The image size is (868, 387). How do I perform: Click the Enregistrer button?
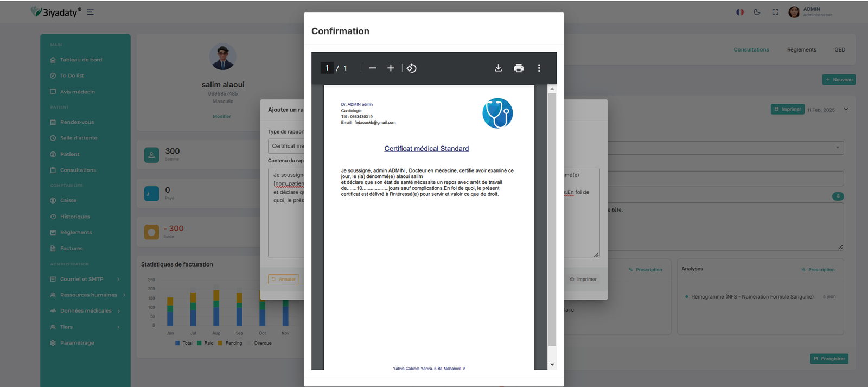[x=829, y=359]
